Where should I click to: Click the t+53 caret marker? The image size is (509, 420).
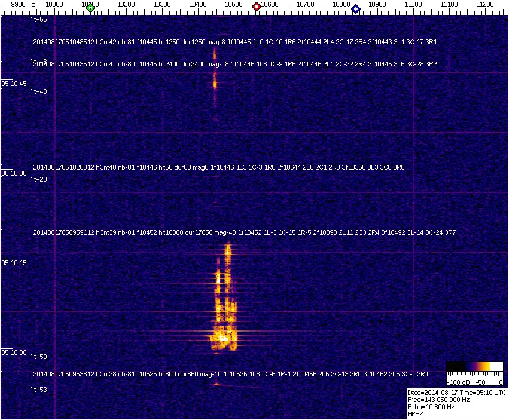click(x=39, y=390)
